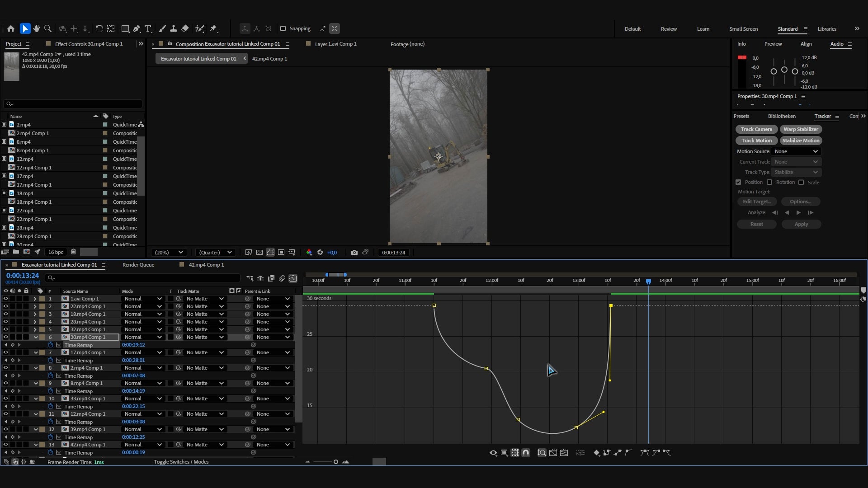
Task: Expand layer 22.mp4 Comp 1 properties
Action: tap(35, 306)
